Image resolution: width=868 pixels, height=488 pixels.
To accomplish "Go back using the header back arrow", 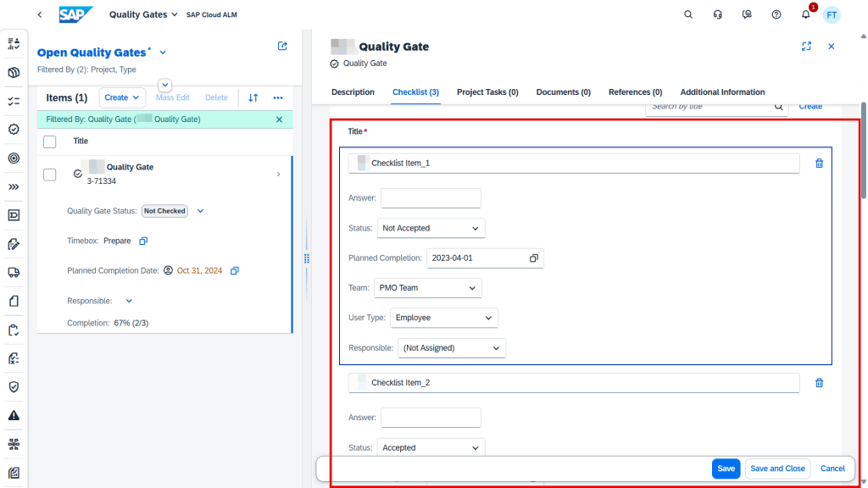I will click(40, 14).
